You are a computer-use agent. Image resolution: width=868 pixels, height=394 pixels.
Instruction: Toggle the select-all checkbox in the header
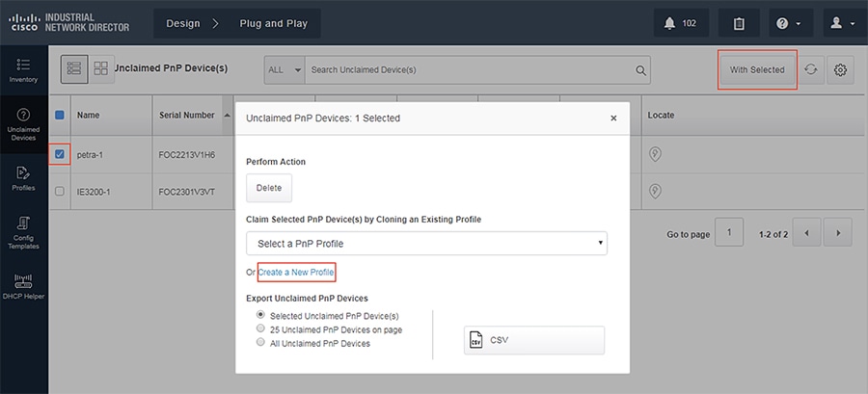[60, 115]
